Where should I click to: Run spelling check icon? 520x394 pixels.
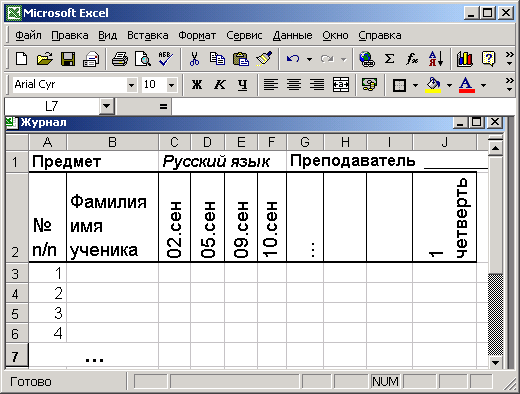click(165, 59)
